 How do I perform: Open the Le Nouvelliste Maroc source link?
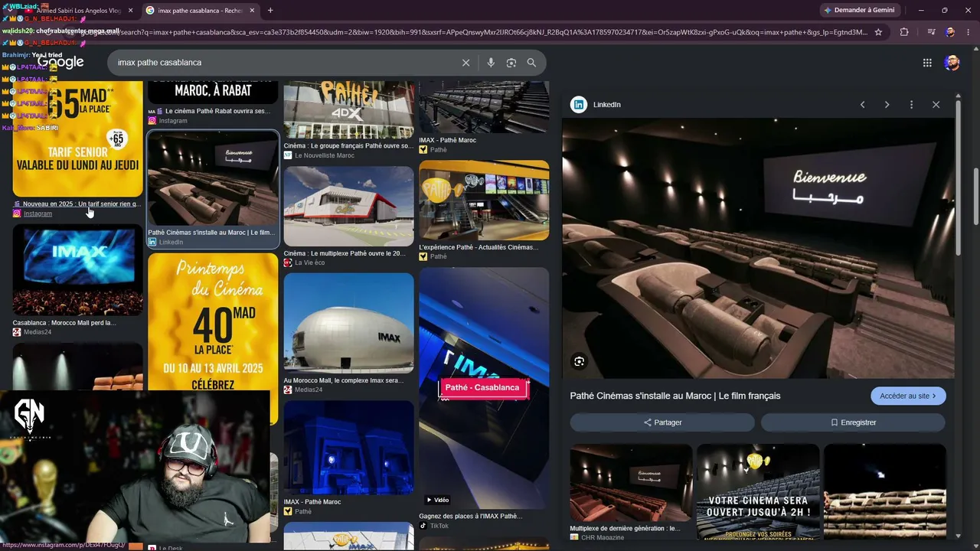325,155
